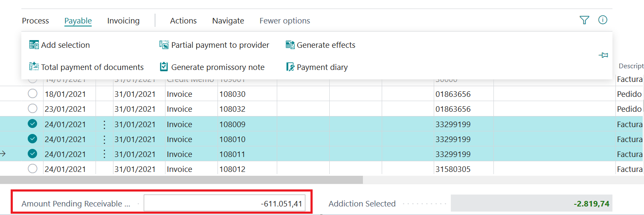Click the Generate promissory note icon
Viewport: 644px width, 215px height.
pos(164,67)
